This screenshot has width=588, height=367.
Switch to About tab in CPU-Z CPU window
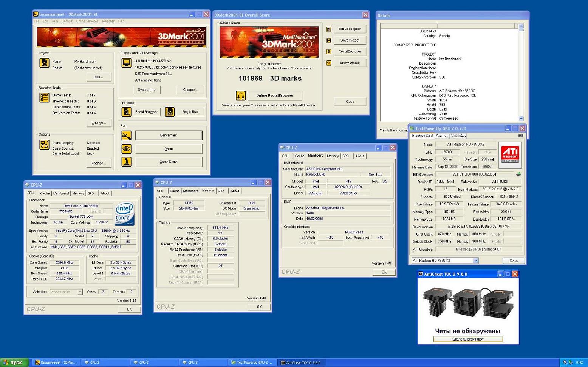pos(105,193)
